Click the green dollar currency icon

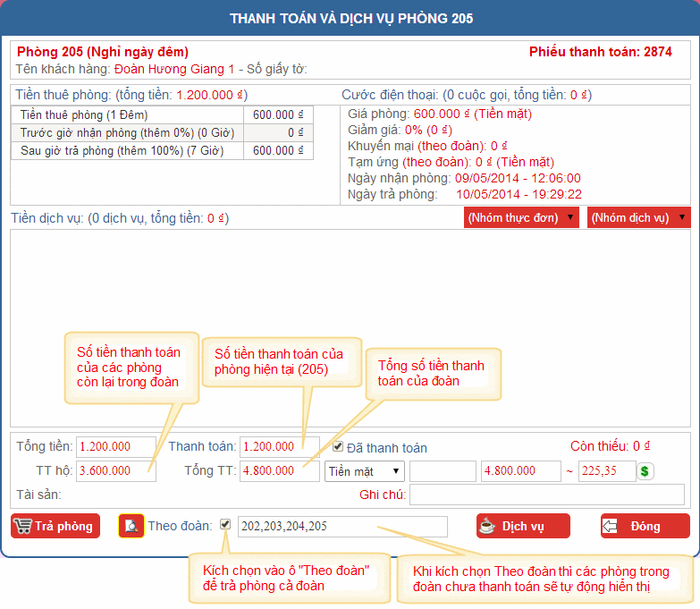pos(647,470)
